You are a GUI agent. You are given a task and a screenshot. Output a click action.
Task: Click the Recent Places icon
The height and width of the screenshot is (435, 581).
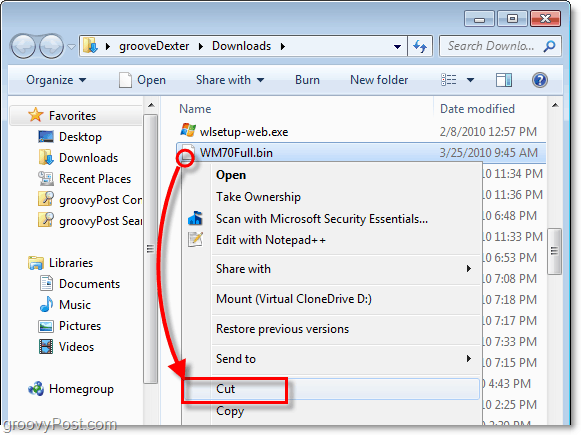[x=46, y=179]
